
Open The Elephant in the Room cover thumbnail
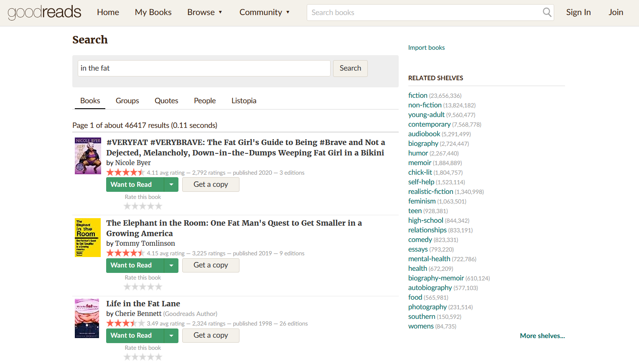pos(88,237)
